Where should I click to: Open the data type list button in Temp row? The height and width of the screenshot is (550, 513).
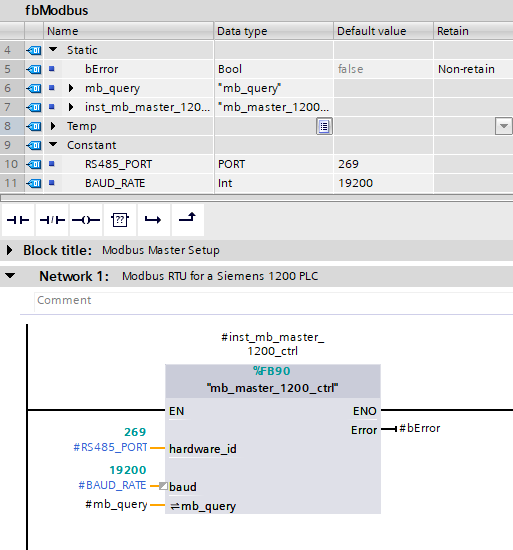tap(324, 126)
